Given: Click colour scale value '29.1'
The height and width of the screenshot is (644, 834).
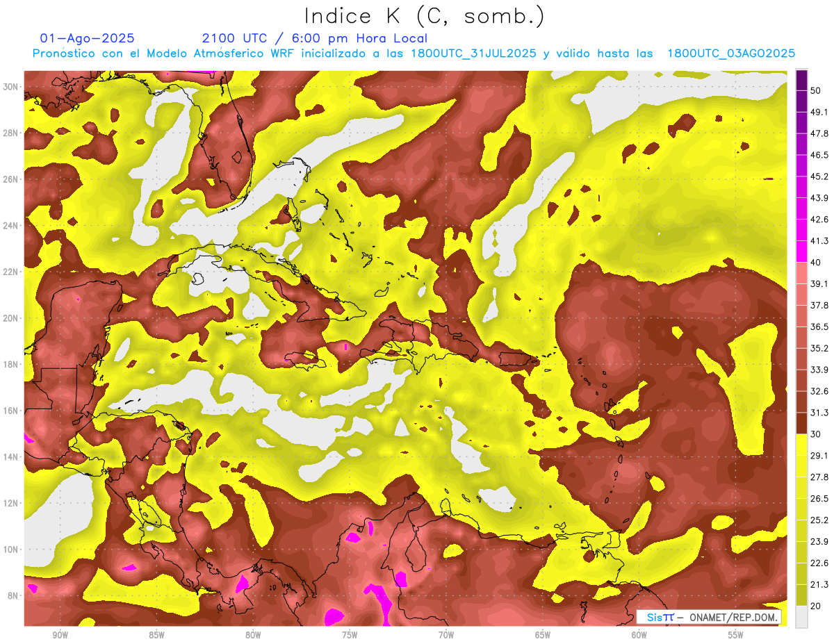Looking at the screenshot, I should pyautogui.click(x=819, y=455).
